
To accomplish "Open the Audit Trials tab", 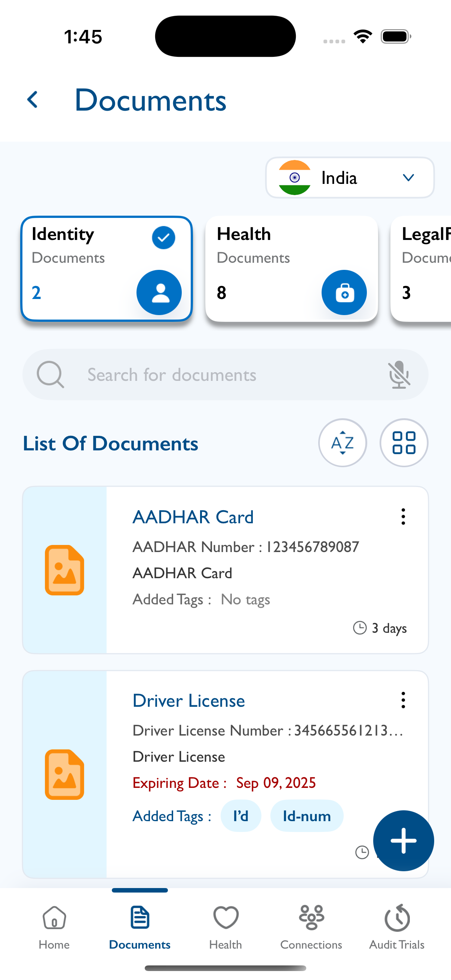I will click(397, 928).
